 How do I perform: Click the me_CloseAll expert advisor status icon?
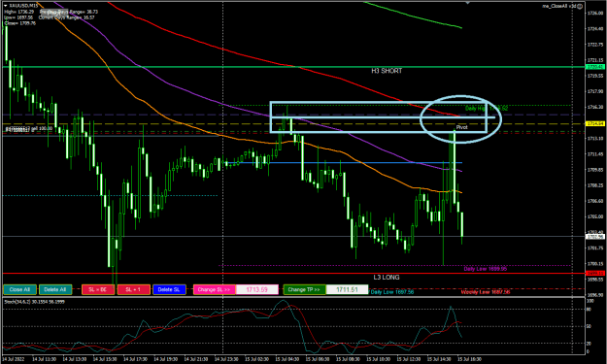(580, 6)
